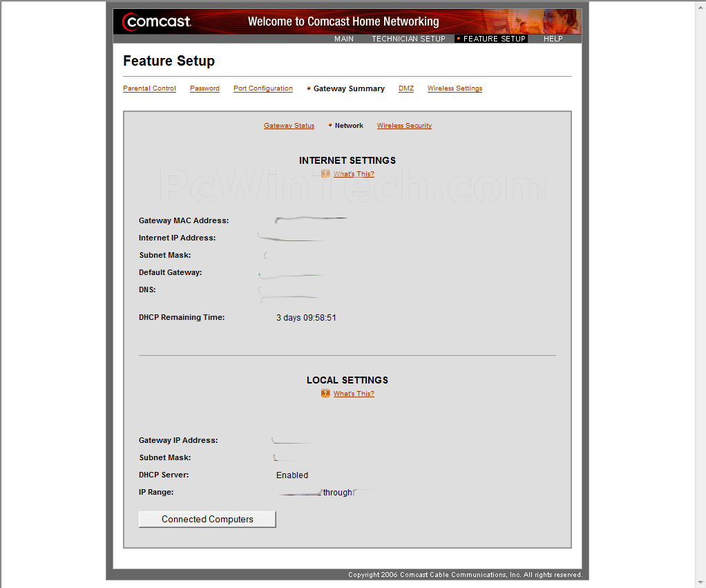
Task: Open the HELP tab
Action: [553, 39]
